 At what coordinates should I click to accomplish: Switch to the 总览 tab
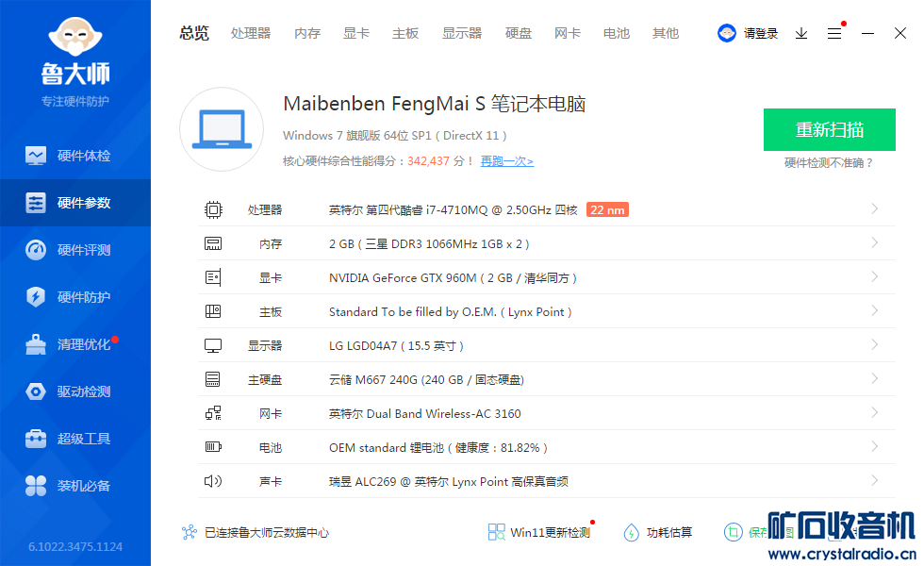coord(194,33)
